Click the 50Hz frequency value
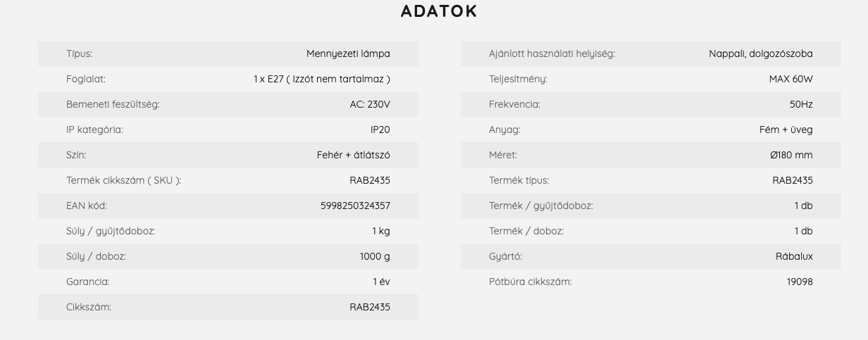This screenshot has width=868, height=340. [x=801, y=104]
